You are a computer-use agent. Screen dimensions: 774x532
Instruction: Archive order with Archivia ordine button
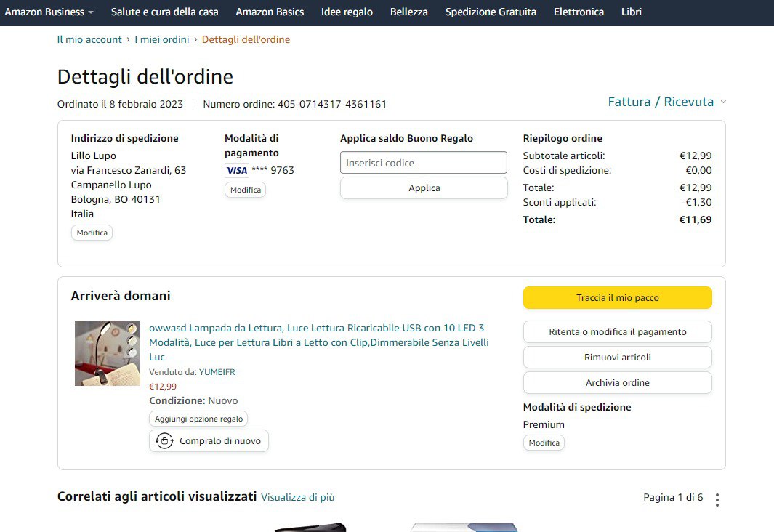click(617, 383)
